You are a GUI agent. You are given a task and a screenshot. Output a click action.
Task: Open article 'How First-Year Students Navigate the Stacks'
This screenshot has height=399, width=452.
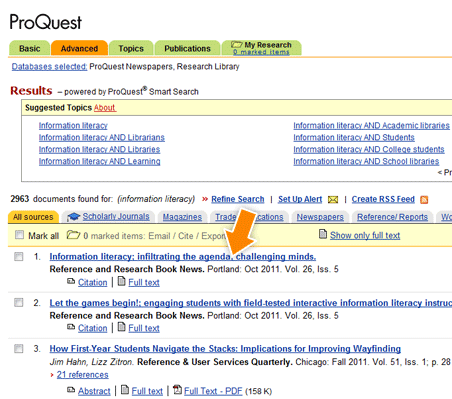pos(225,349)
